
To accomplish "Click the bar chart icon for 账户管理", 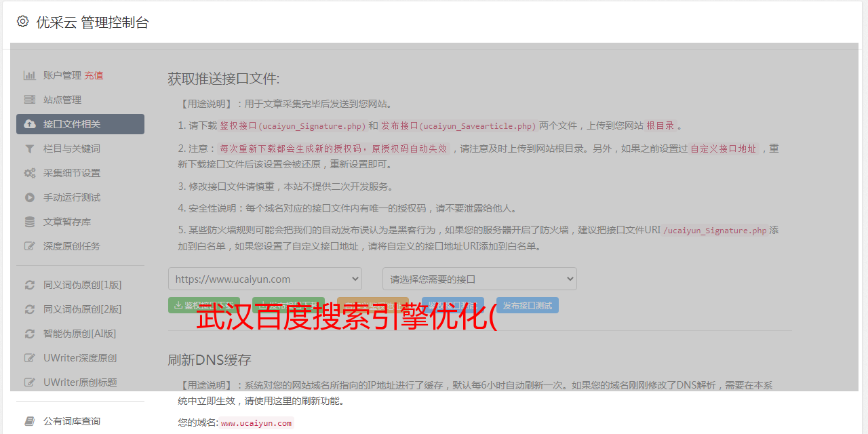I will 29,75.
